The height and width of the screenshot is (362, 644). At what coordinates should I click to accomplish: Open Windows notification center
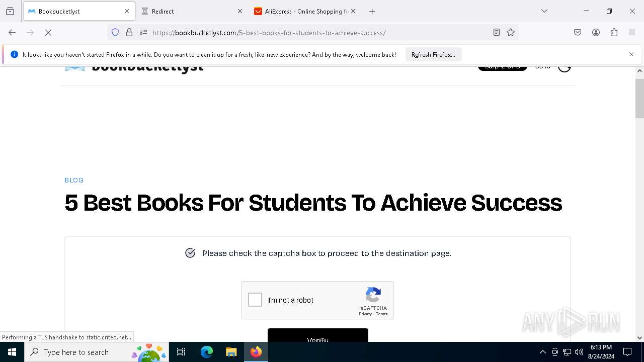(x=627, y=352)
